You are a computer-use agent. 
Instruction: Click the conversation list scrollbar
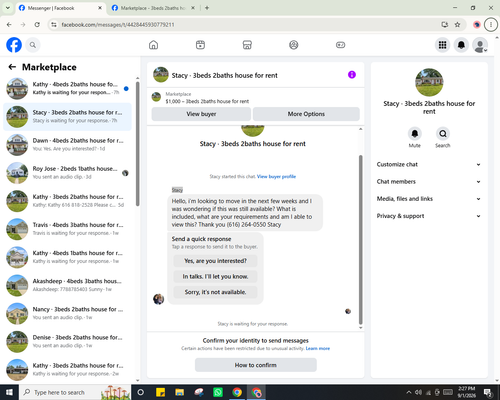pyautogui.click(x=137, y=143)
